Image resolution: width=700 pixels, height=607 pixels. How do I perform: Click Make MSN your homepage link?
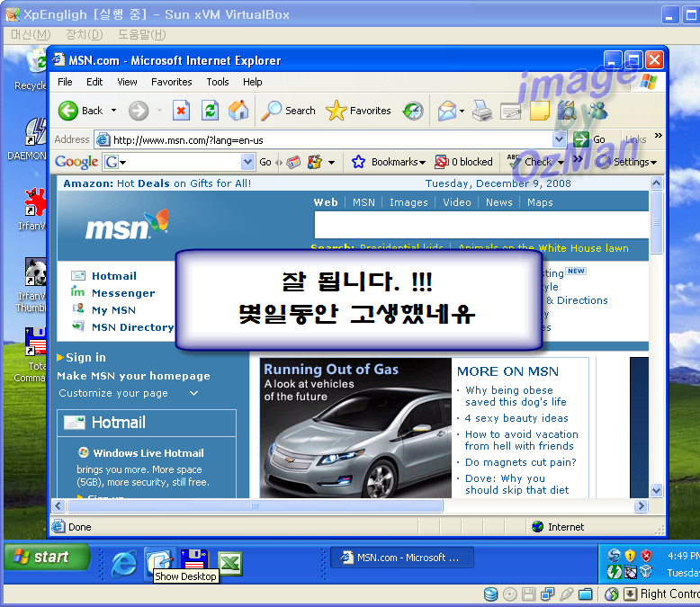(x=133, y=376)
